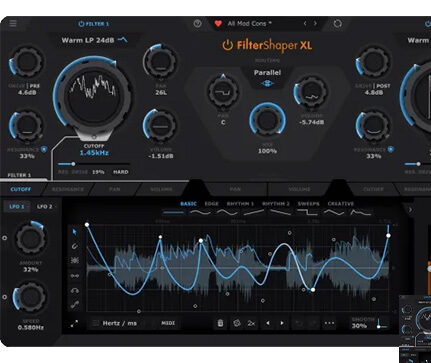Click the 1.45kHz cutoff value

point(94,153)
